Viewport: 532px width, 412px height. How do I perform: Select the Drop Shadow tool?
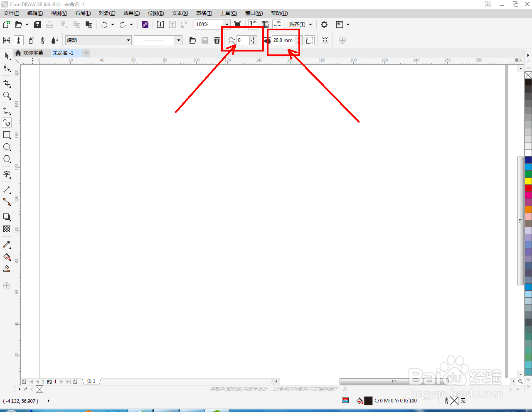(x=7, y=217)
